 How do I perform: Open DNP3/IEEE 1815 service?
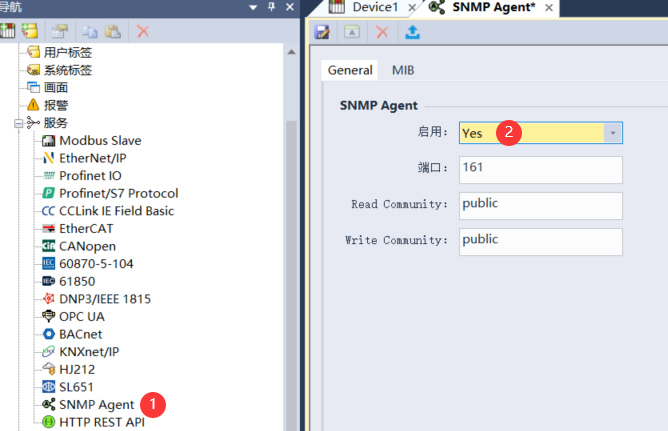click(105, 299)
